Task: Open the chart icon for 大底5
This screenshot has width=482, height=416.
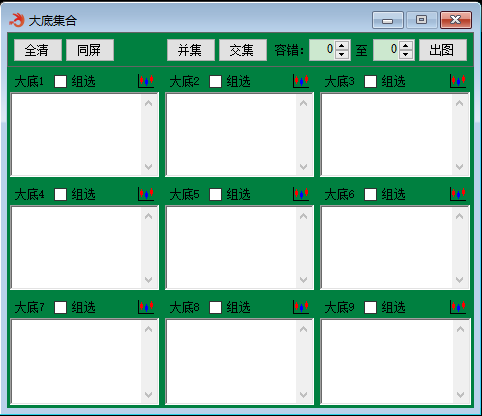Action: click(301, 194)
